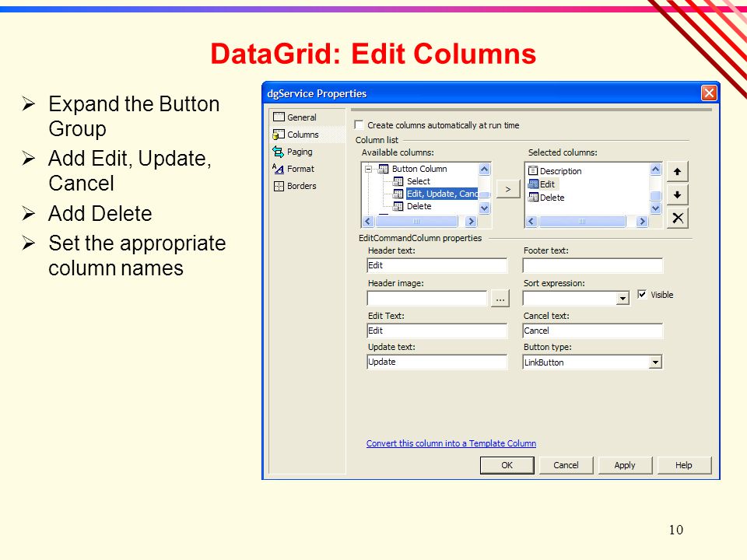Image resolution: width=747 pixels, height=560 pixels.
Task: Click available columns scroll left arrow
Action: coord(368,221)
